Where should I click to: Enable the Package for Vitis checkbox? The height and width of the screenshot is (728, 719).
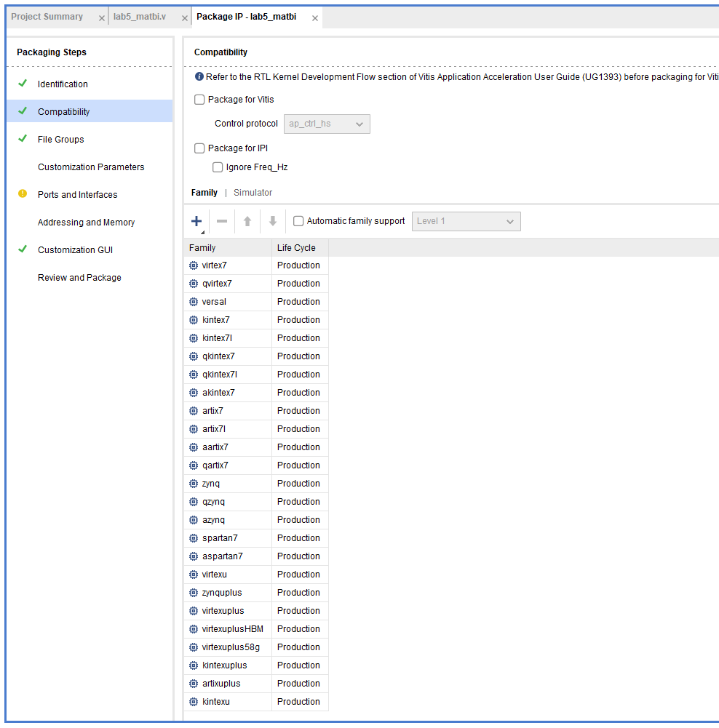[199, 100]
